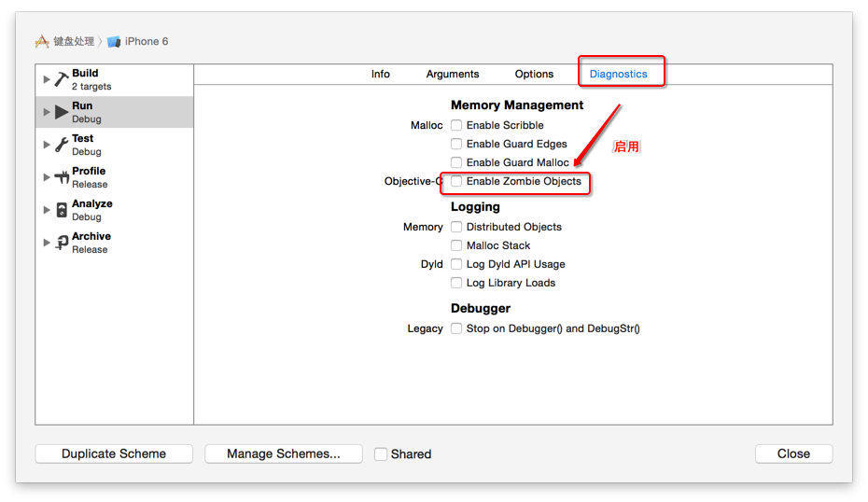Click the Build hammer icon

(62, 79)
